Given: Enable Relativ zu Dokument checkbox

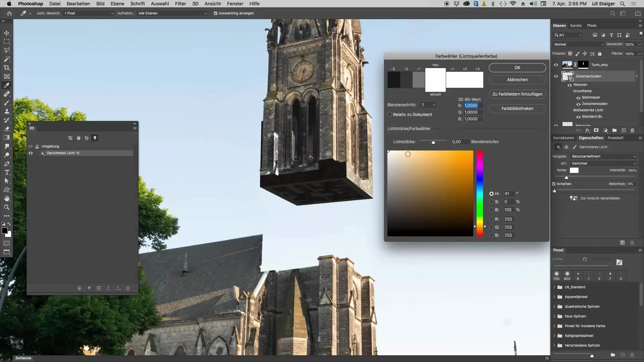Looking at the screenshot, I should point(389,114).
